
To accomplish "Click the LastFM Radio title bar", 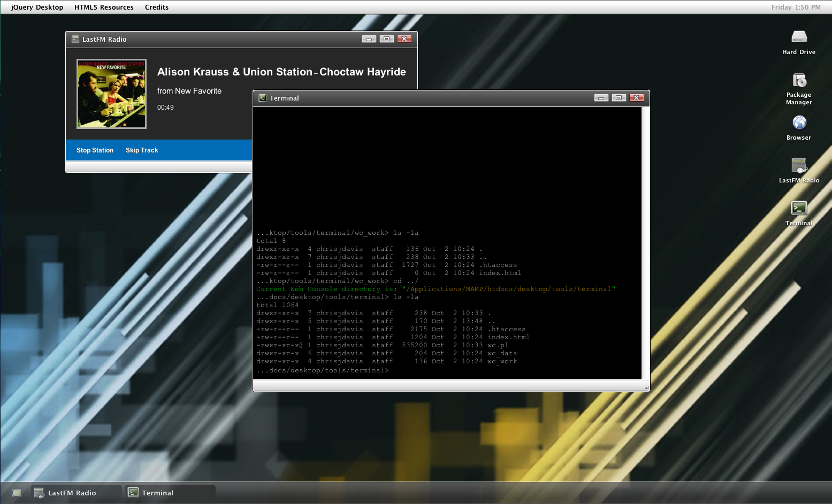I will [x=241, y=39].
